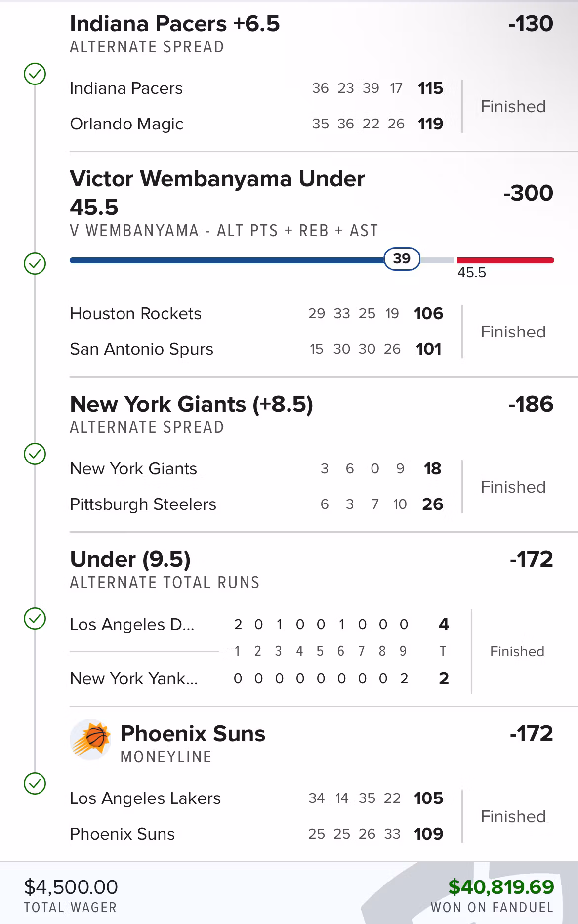The height and width of the screenshot is (924, 578).
Task: Click the $40,819.69 winnings amount
Action: pos(501,887)
